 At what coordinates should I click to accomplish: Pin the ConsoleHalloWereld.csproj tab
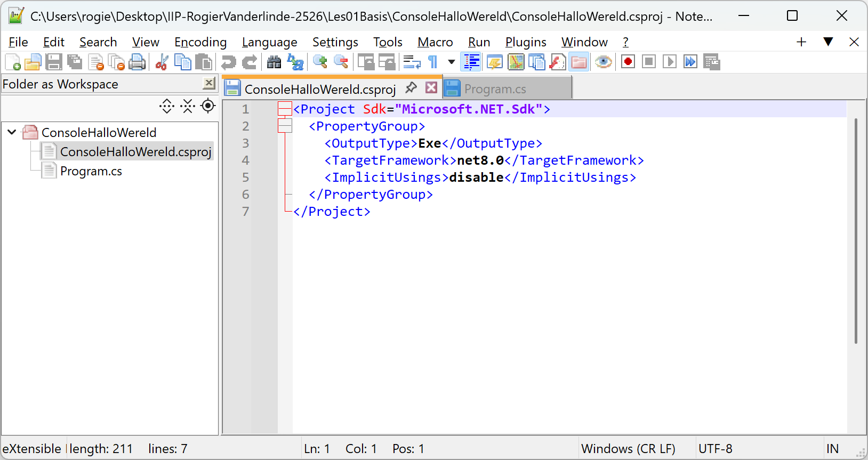tap(411, 87)
